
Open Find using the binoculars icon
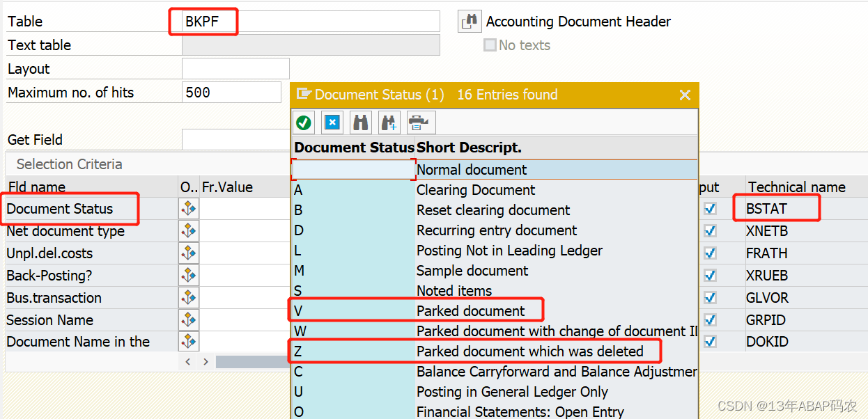360,122
